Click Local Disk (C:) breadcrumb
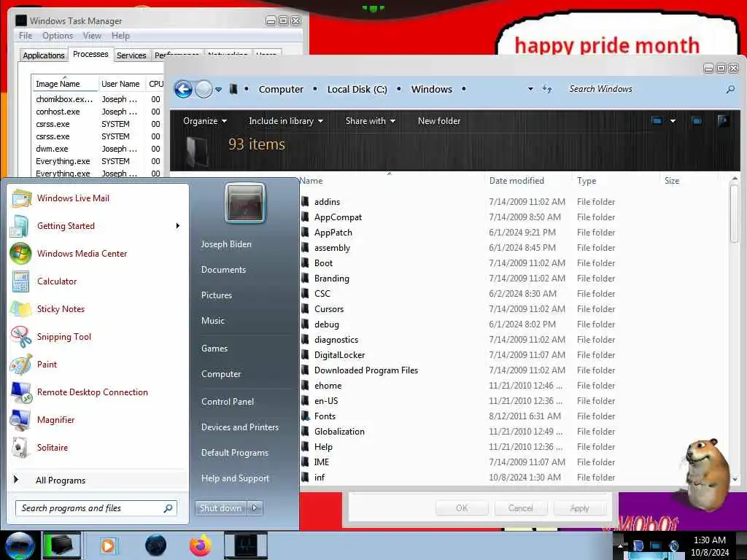 [x=357, y=89]
